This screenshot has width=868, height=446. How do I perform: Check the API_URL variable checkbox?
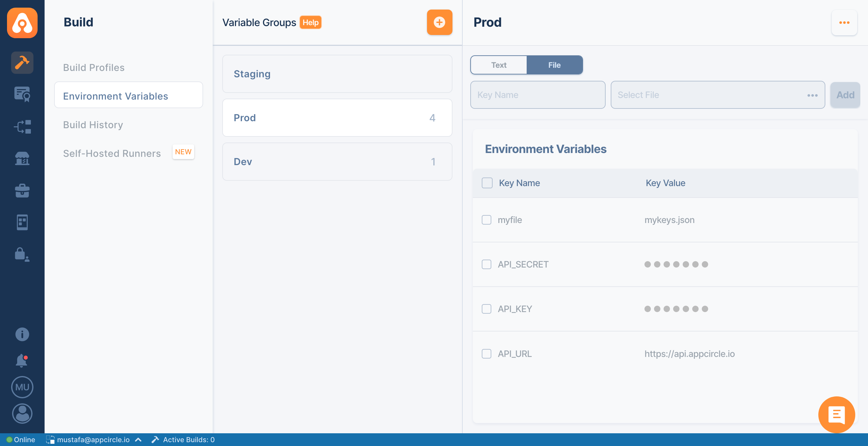[486, 354]
